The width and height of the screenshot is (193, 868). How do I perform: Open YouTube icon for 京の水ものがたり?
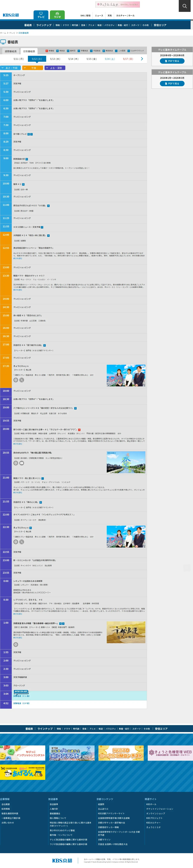[x=22, y=463]
